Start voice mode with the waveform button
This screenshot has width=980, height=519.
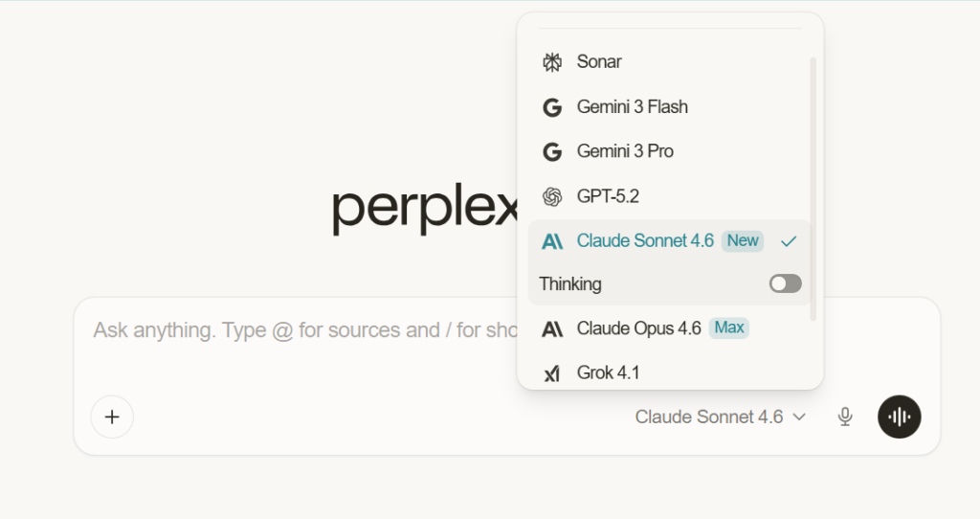[x=900, y=417]
